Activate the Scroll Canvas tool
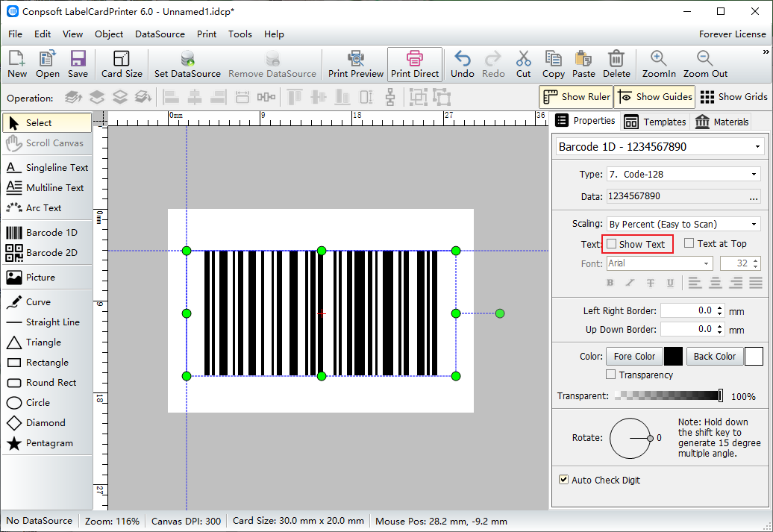Image resolution: width=773 pixels, height=532 pixels. (x=47, y=143)
